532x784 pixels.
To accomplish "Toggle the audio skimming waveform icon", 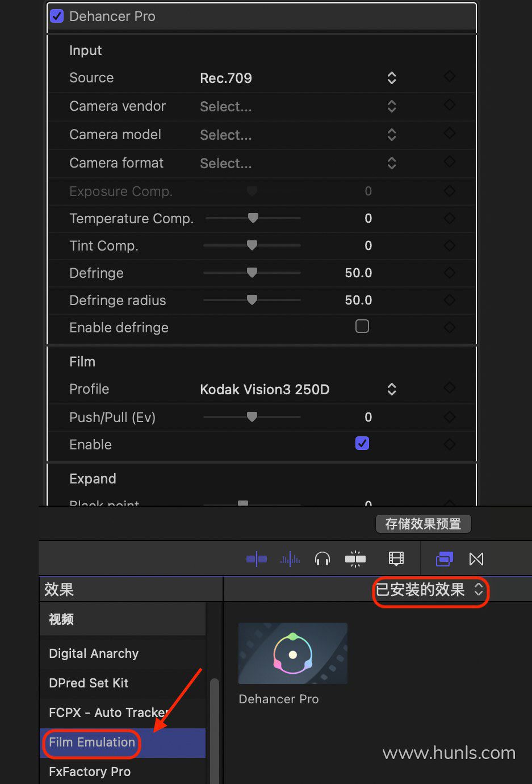I will coord(290,559).
